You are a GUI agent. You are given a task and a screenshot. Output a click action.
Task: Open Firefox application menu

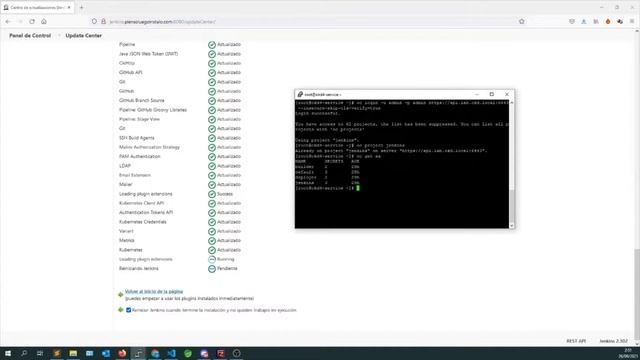pos(632,22)
